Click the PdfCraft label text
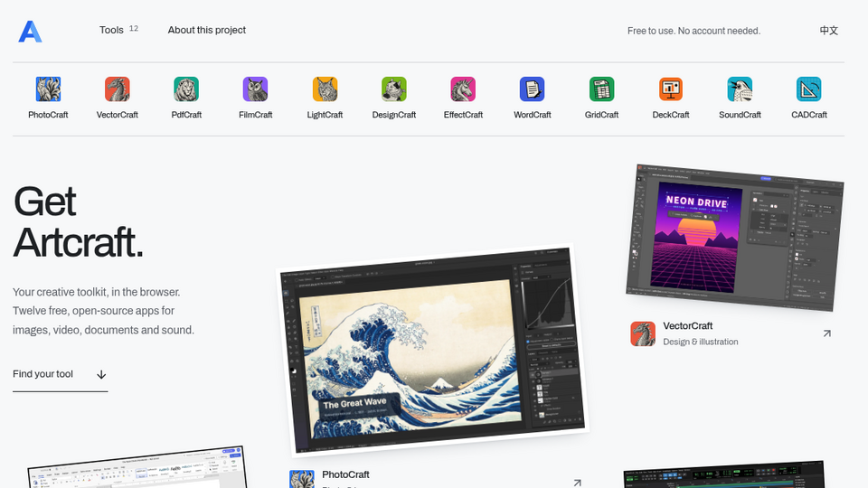The width and height of the screenshot is (868, 488). tap(186, 115)
